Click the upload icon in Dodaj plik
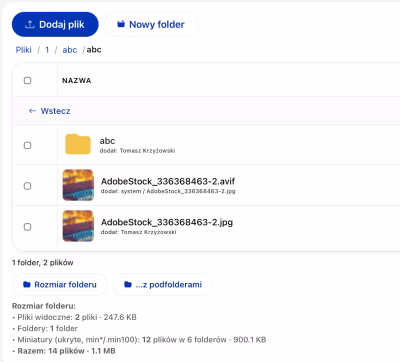Screen dimensions: 400x362 [x=30, y=24]
